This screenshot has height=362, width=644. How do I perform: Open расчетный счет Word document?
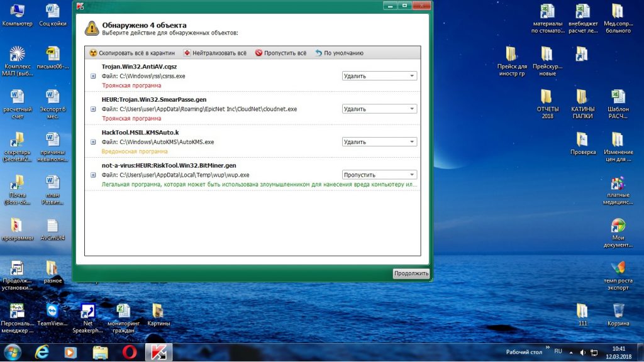[17, 96]
